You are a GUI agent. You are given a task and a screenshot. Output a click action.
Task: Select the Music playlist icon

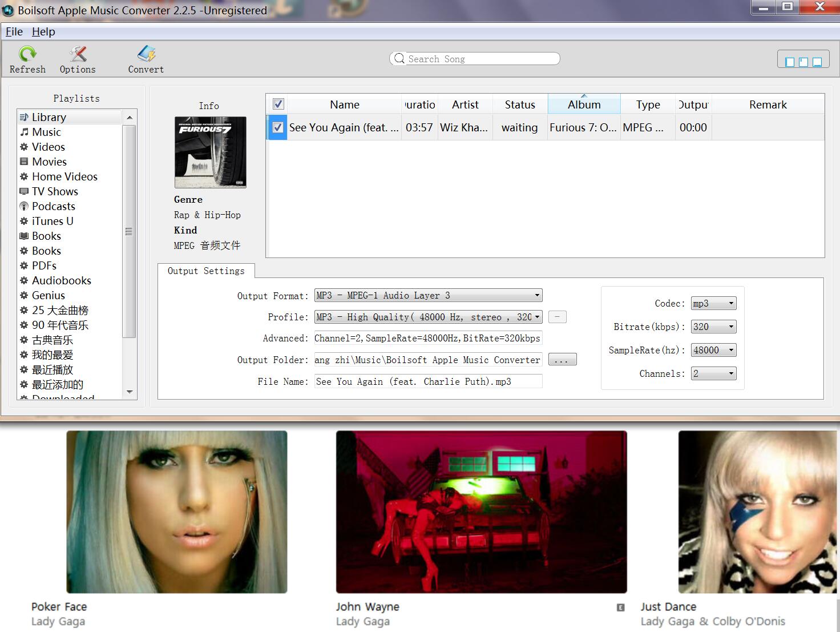coord(25,132)
